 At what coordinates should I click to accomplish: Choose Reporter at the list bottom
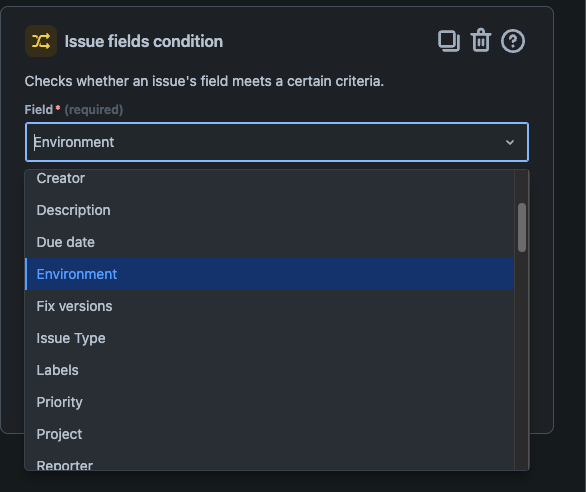pyautogui.click(x=269, y=463)
